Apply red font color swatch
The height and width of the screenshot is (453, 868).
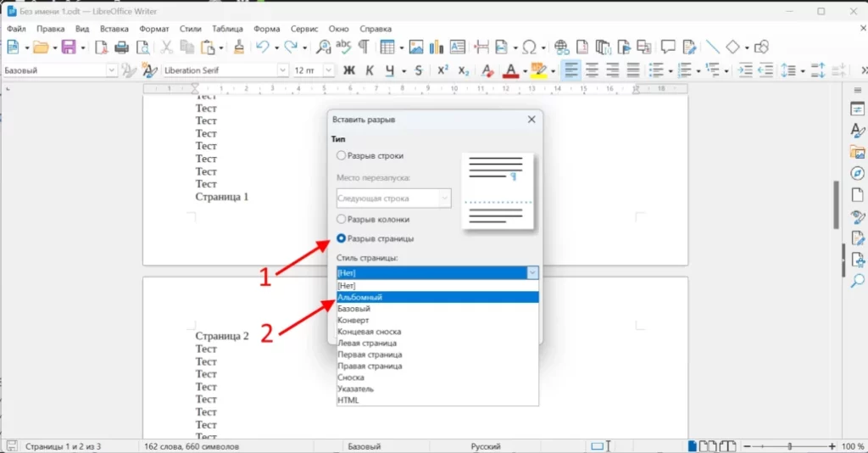coord(510,70)
